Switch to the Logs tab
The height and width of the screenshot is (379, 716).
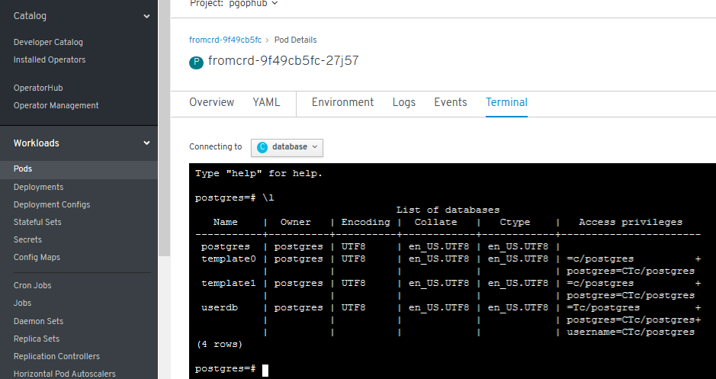click(x=404, y=102)
